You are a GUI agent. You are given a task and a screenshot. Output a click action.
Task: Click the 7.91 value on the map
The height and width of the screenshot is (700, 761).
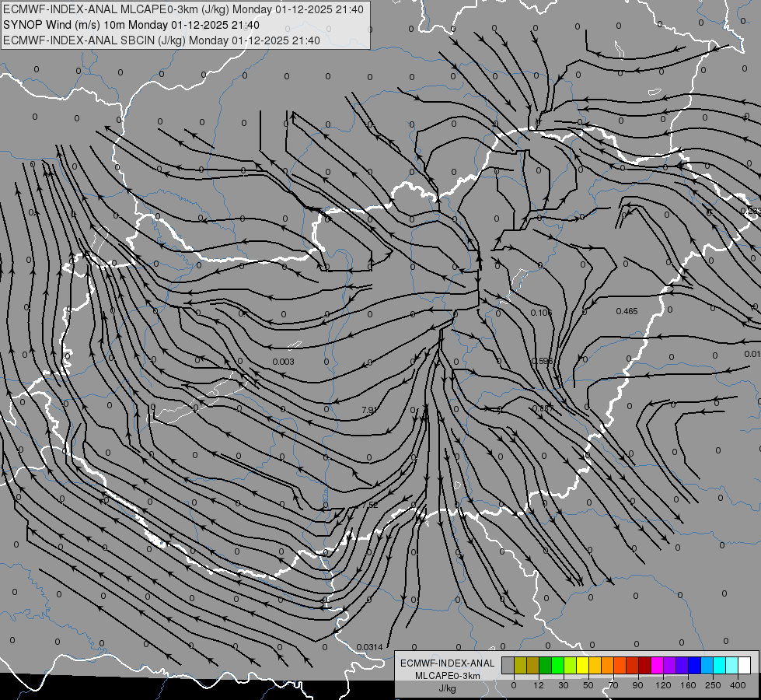pos(369,410)
